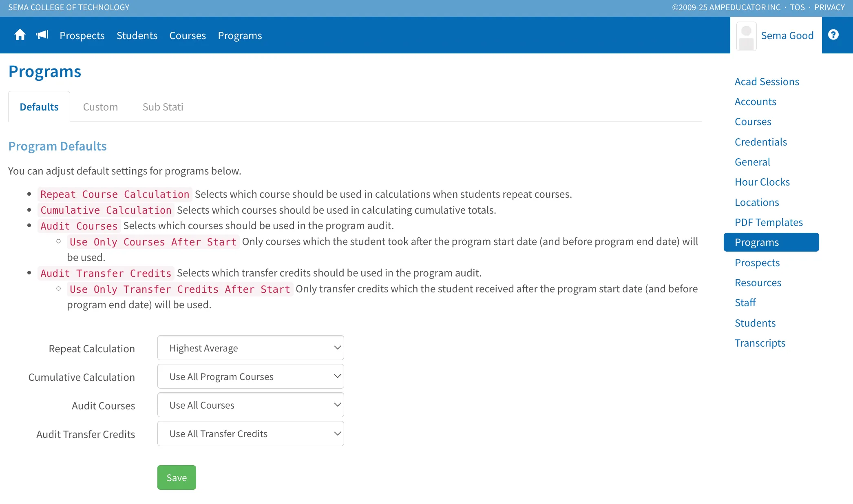Click the Repeat Course Calculation code label

(115, 194)
